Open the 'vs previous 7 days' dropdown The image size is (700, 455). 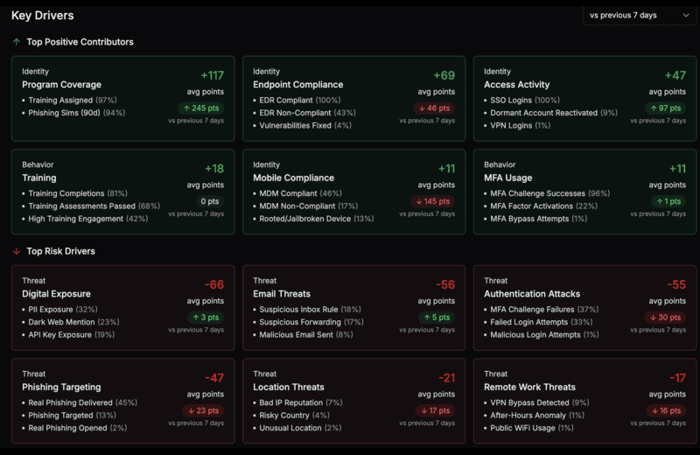pyautogui.click(x=638, y=15)
